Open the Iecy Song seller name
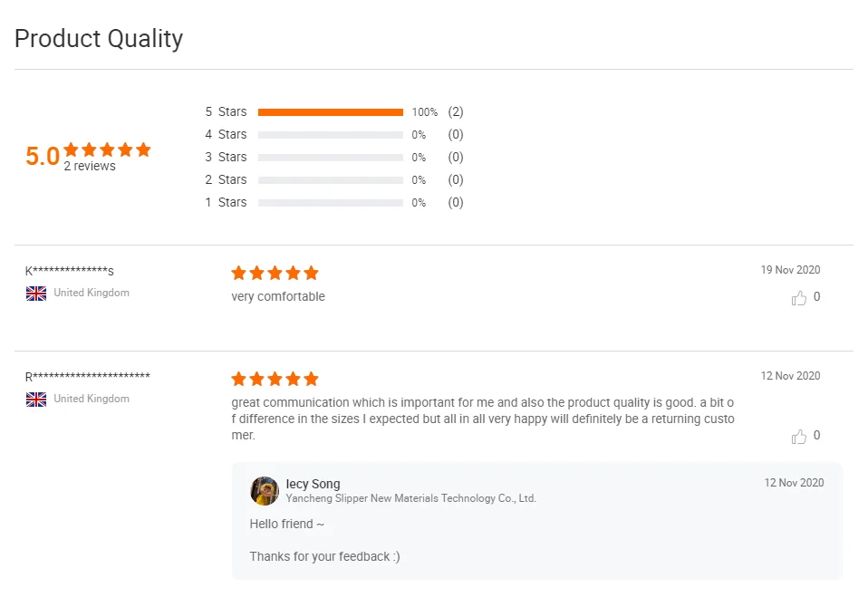This screenshot has height=607, width=868. pos(313,484)
